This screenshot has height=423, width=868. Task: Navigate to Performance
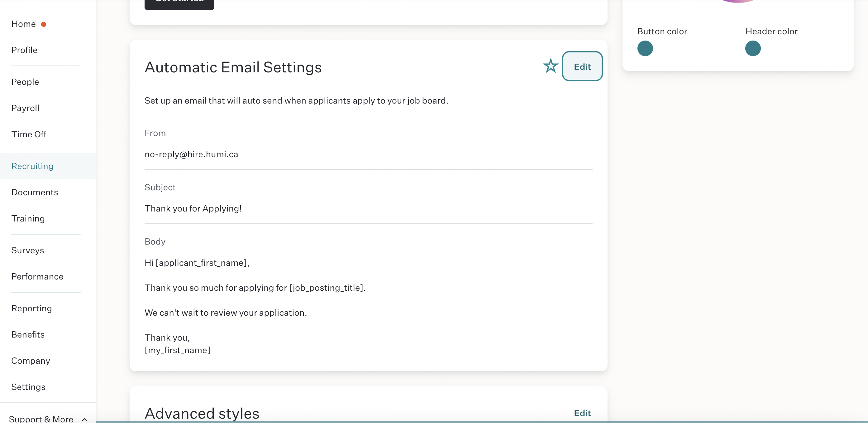point(37,277)
